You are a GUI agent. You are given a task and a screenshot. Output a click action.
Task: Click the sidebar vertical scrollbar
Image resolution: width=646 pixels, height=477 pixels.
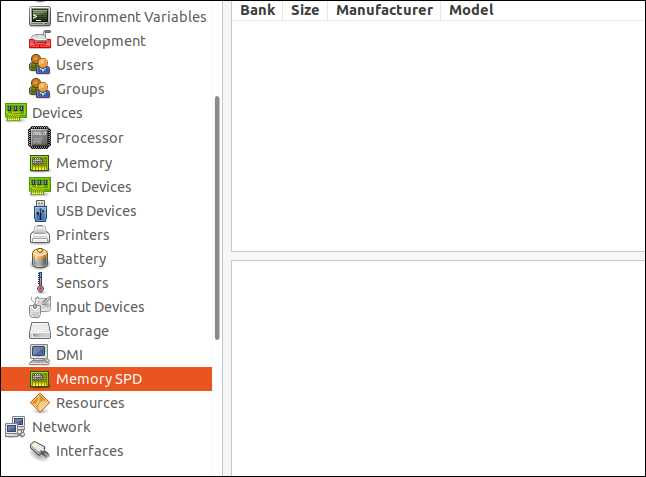click(217, 218)
